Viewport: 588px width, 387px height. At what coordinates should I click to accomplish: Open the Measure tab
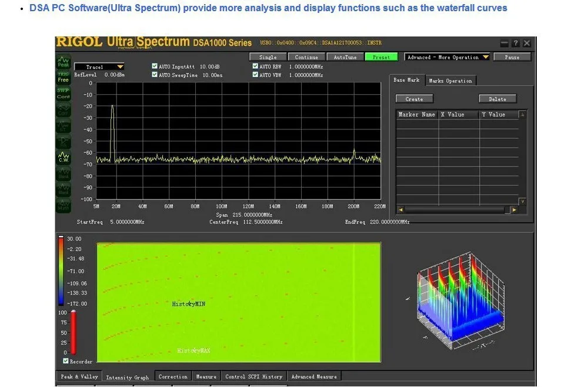pyautogui.click(x=206, y=376)
